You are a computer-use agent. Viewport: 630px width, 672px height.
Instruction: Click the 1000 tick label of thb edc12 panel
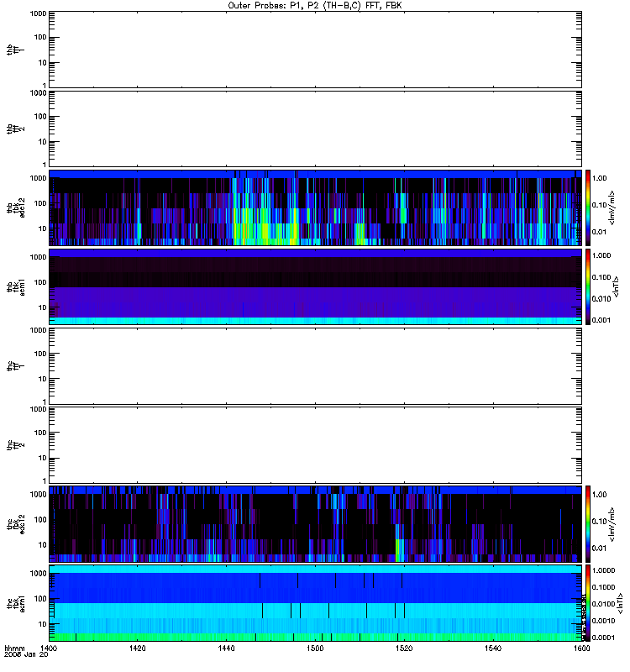point(39,178)
